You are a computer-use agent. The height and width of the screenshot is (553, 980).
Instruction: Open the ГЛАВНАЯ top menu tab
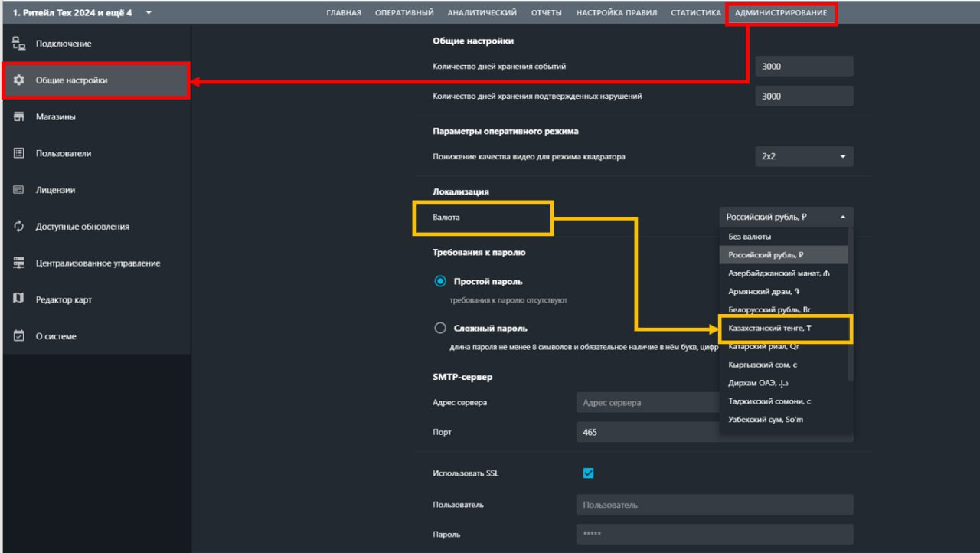click(x=343, y=13)
